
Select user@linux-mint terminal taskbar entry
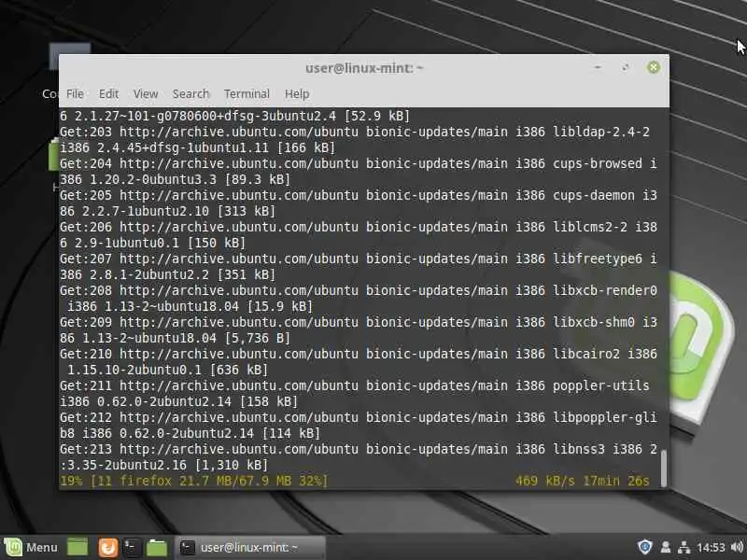pyautogui.click(x=250, y=548)
